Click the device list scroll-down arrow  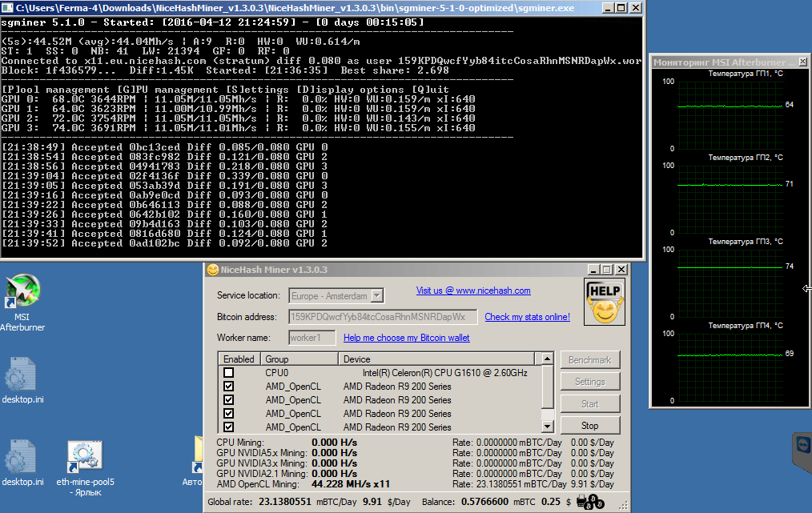click(548, 427)
